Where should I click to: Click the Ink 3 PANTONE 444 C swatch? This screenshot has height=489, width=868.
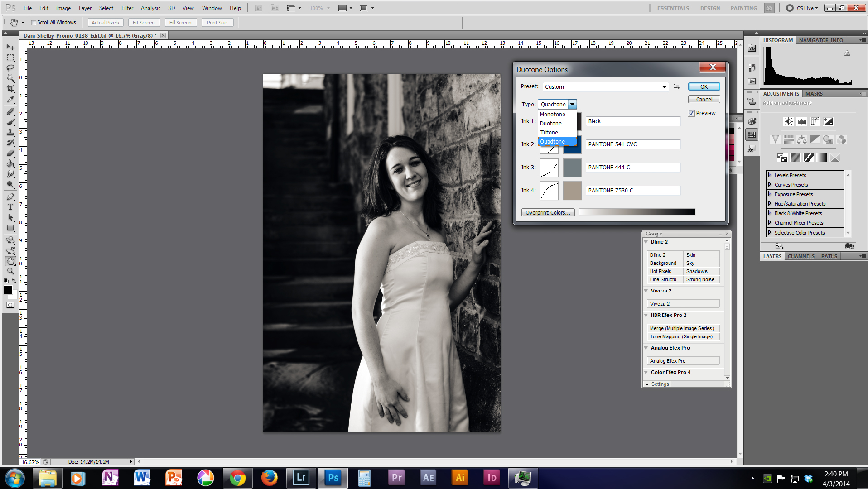pyautogui.click(x=572, y=168)
